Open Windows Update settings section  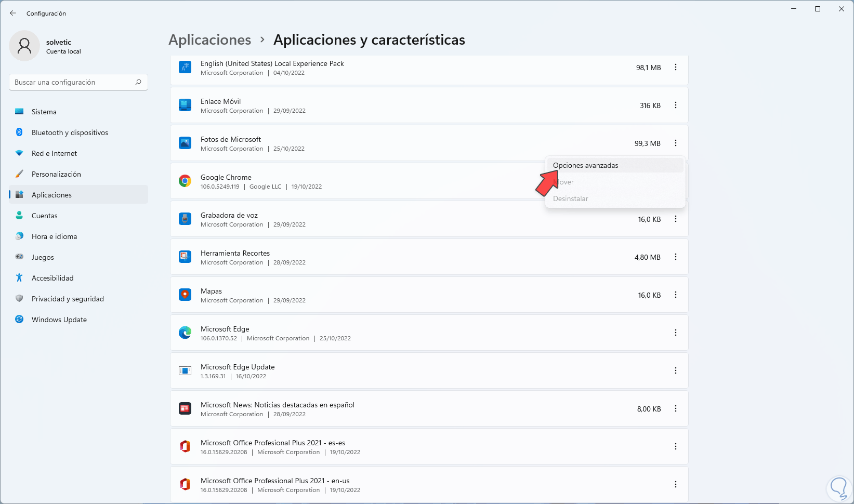(x=59, y=320)
